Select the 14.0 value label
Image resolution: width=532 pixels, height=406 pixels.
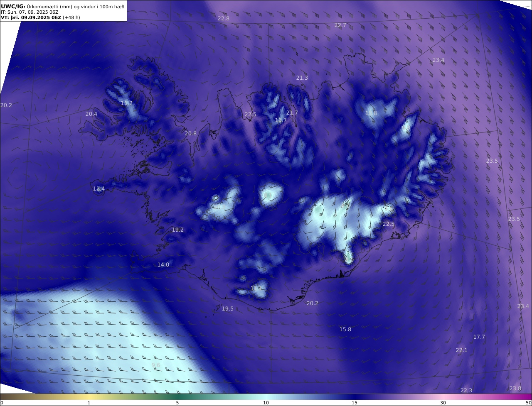[163, 265]
